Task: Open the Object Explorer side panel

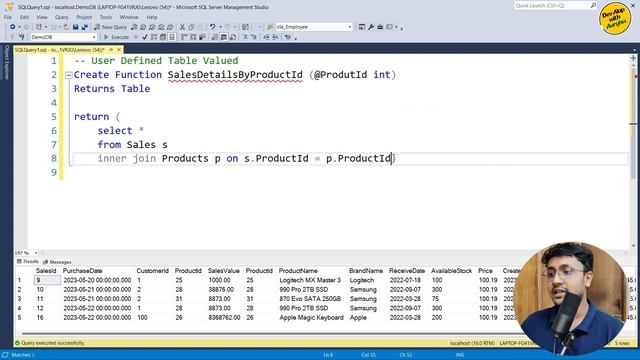Action: pos(6,62)
